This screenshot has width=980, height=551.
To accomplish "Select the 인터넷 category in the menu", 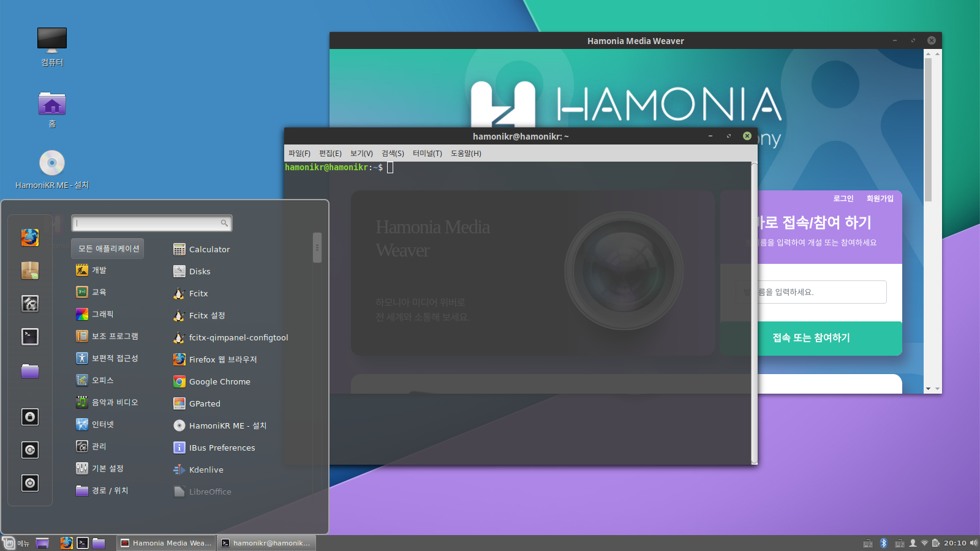I will [102, 425].
